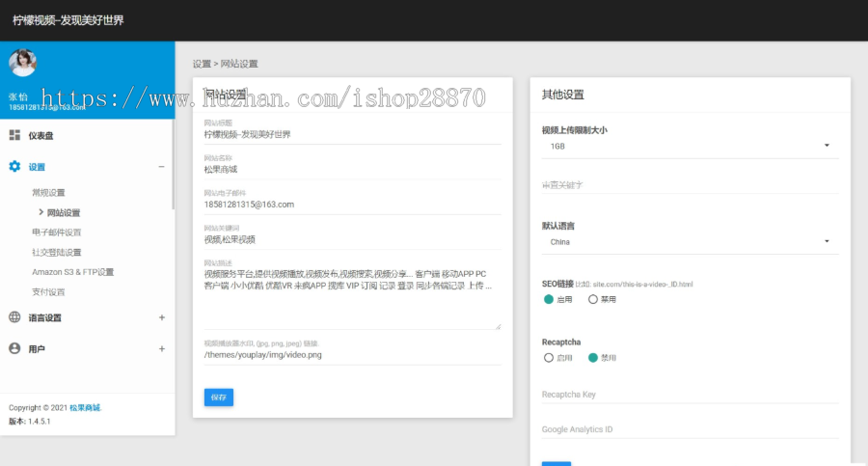Open the 默认语言 China dropdown

[691, 242]
